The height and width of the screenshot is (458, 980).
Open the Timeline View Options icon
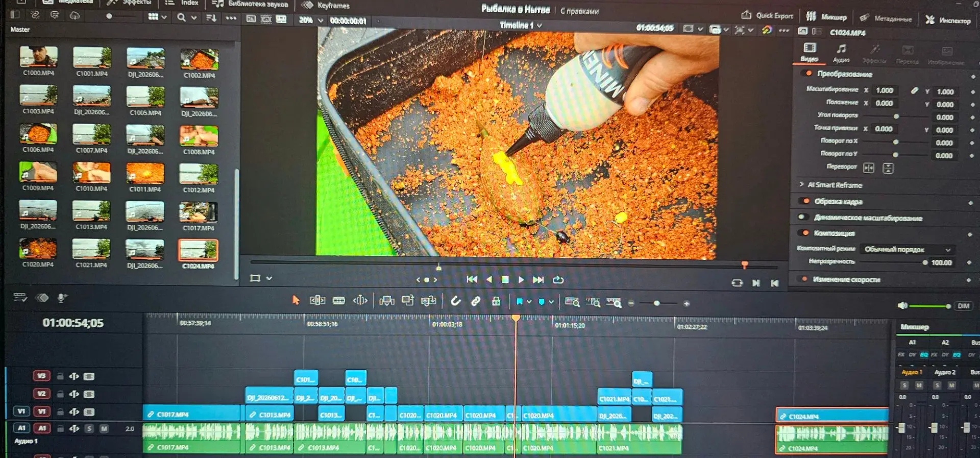click(x=20, y=298)
